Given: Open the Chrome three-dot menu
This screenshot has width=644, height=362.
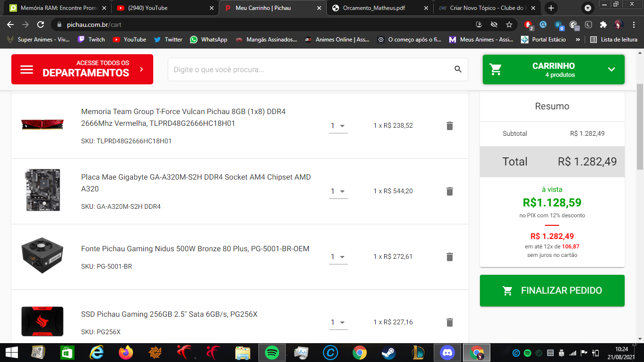Looking at the screenshot, I should point(633,25).
